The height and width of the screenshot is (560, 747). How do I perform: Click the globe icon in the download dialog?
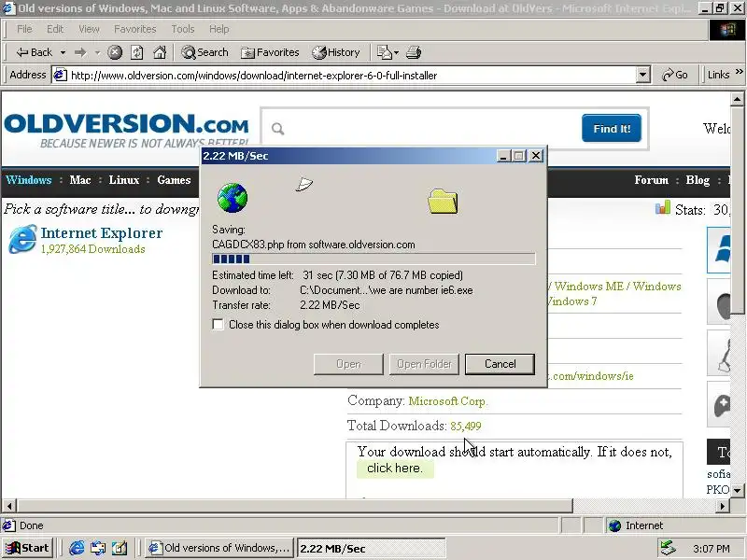[233, 198]
